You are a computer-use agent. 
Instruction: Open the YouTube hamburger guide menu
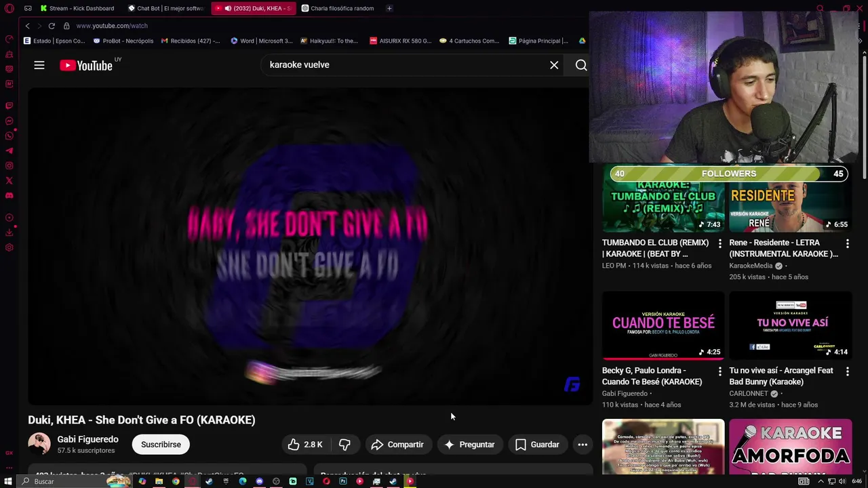(x=39, y=65)
